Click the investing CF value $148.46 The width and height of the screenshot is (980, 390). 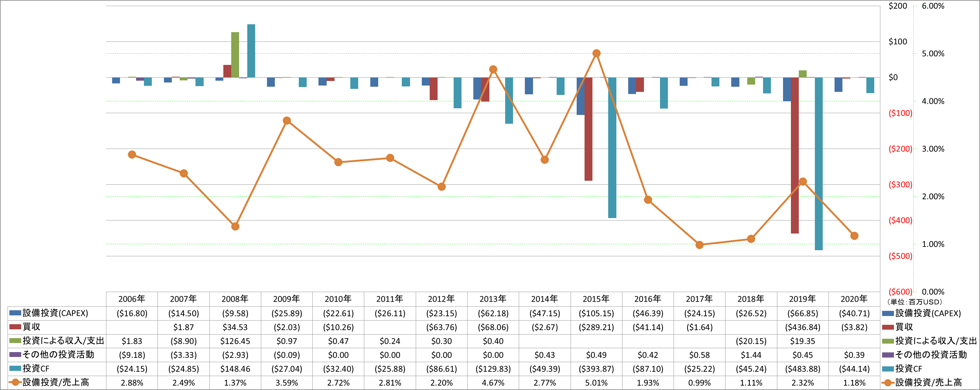235,369
